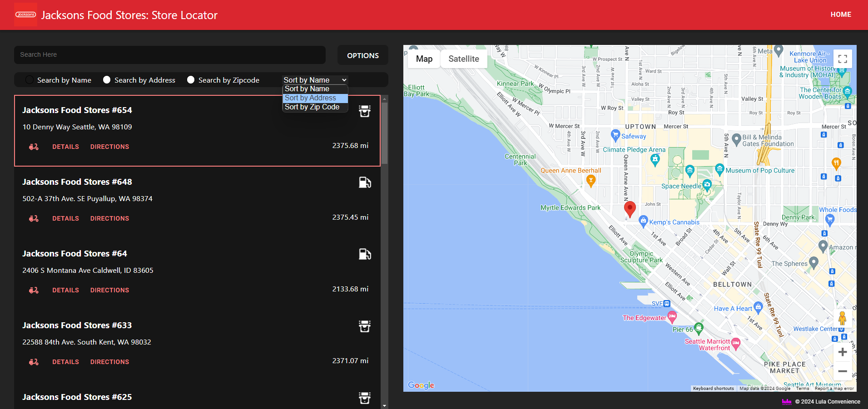Click the delivery scooter icon for Store #633

[34, 362]
